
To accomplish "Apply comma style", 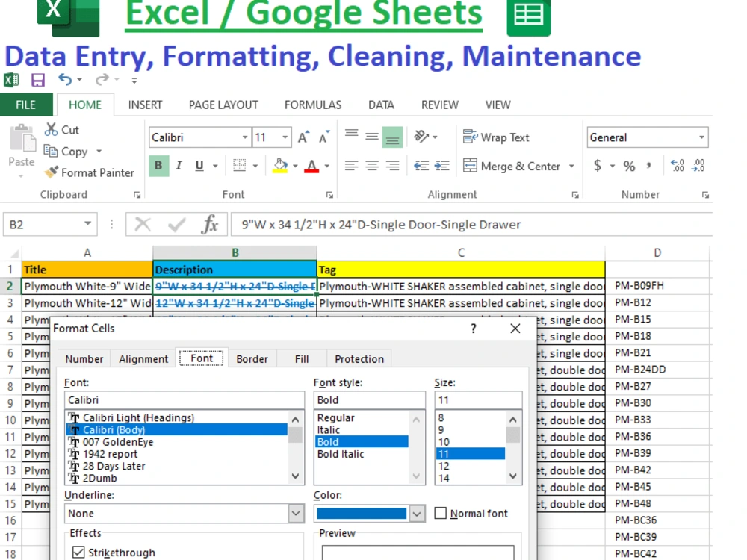I will 649,166.
